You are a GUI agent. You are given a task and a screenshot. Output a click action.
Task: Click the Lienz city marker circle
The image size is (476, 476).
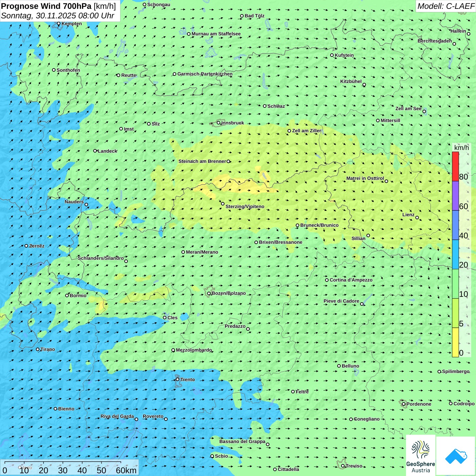tap(417, 218)
